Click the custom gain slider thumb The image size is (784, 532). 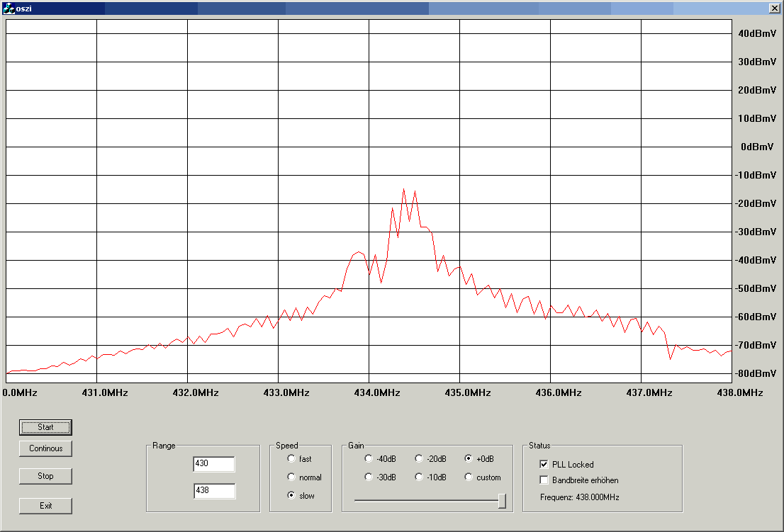[x=503, y=501]
